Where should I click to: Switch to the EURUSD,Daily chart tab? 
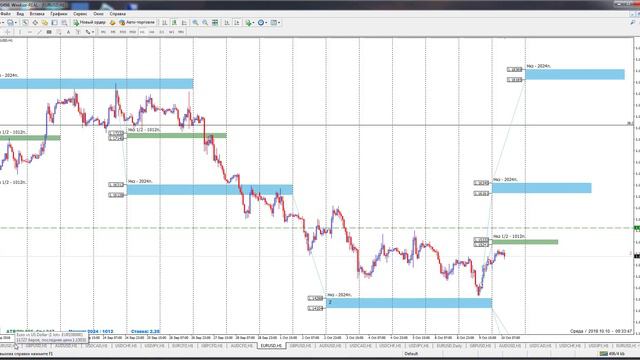[449, 346]
